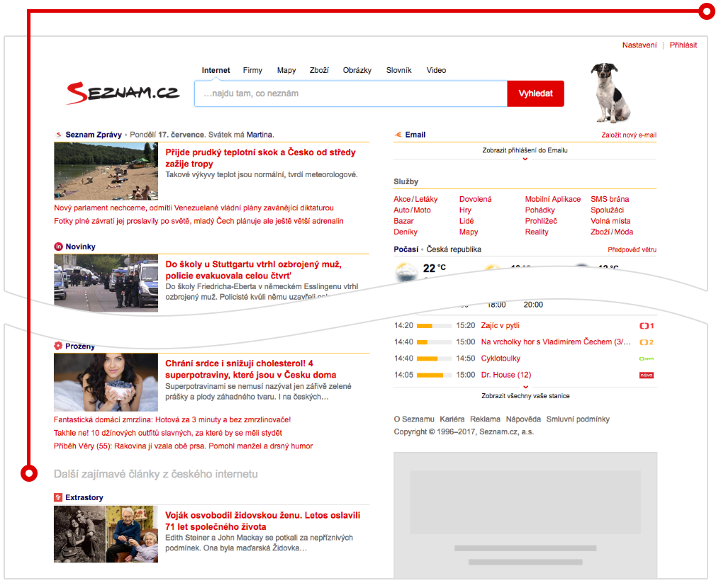Open the Spolužáci service link
The height and width of the screenshot is (588, 721).
[x=607, y=210]
